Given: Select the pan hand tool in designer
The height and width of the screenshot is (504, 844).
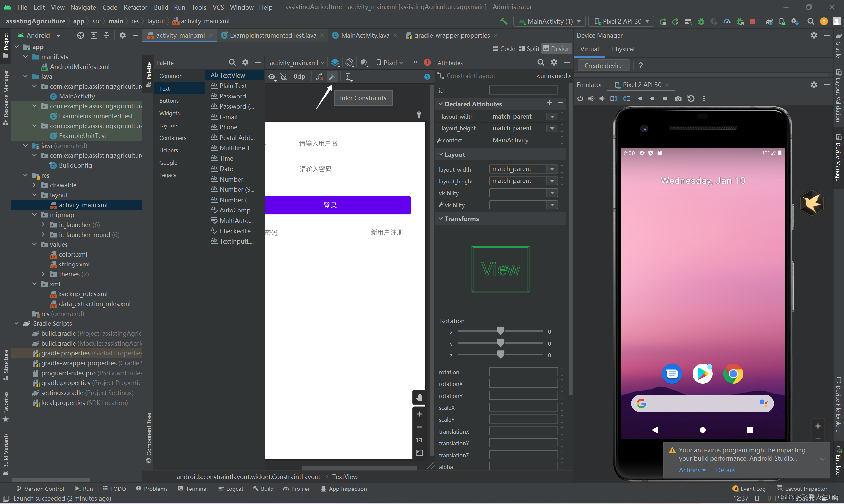Looking at the screenshot, I should [x=419, y=397].
